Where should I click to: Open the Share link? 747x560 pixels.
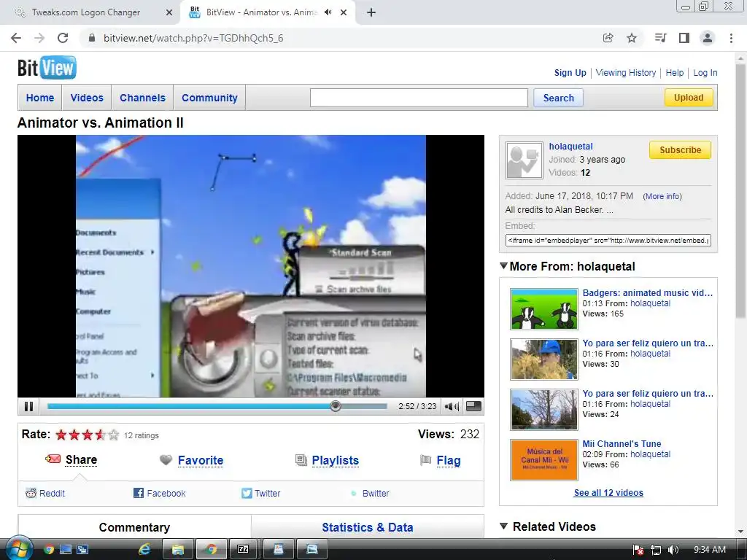[x=81, y=459]
